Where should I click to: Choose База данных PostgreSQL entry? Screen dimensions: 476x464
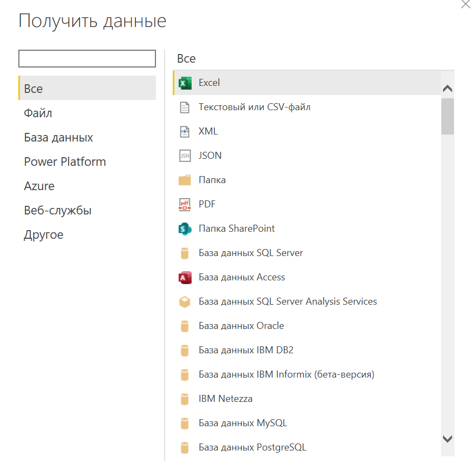(x=307, y=447)
